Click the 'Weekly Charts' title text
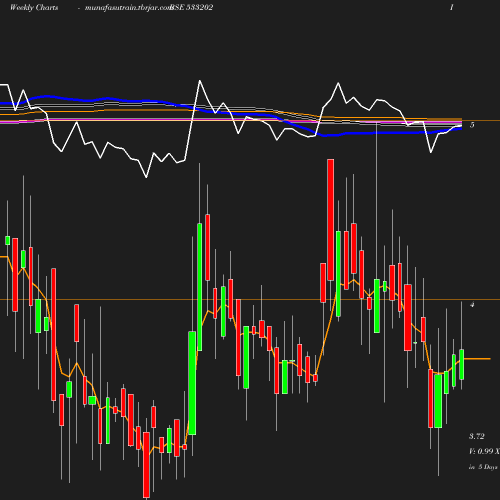Screen dimensions: 500x500 point(34,7)
